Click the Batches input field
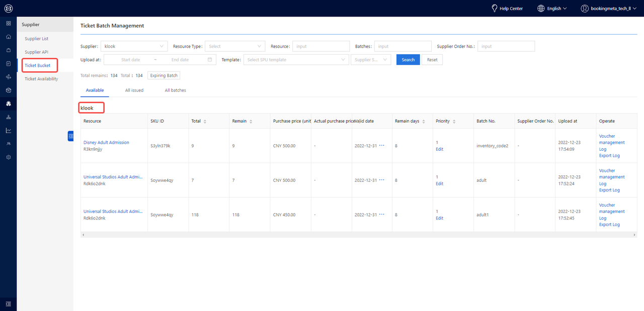 point(403,46)
